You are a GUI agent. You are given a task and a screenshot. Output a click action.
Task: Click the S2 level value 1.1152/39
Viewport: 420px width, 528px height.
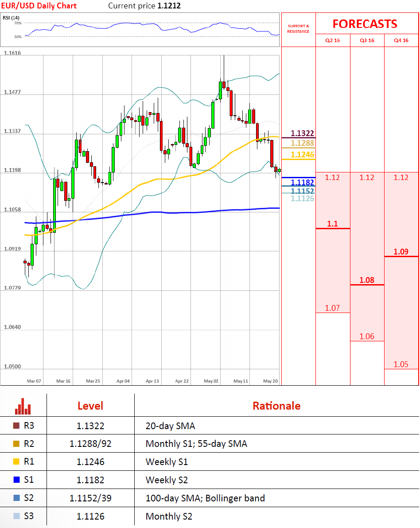(90, 498)
